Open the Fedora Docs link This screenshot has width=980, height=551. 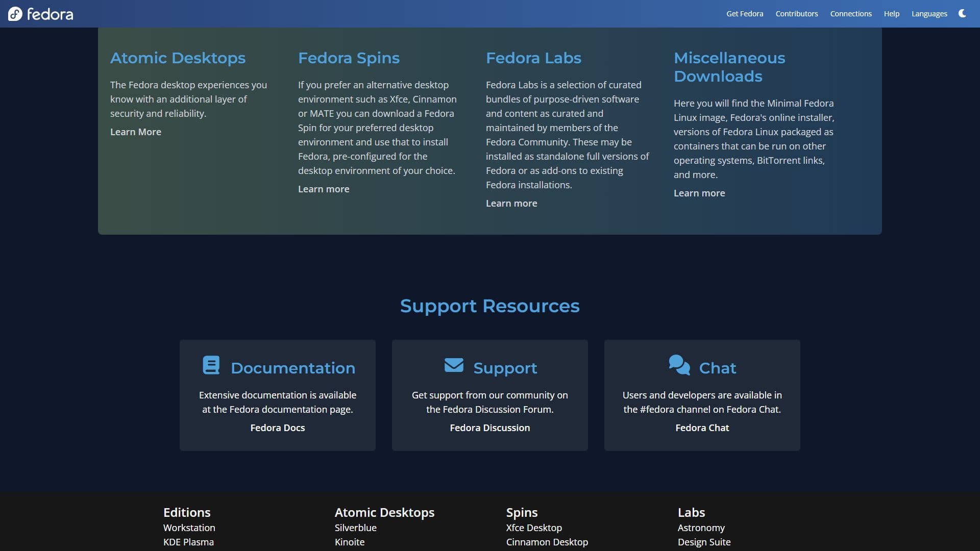[x=278, y=428]
